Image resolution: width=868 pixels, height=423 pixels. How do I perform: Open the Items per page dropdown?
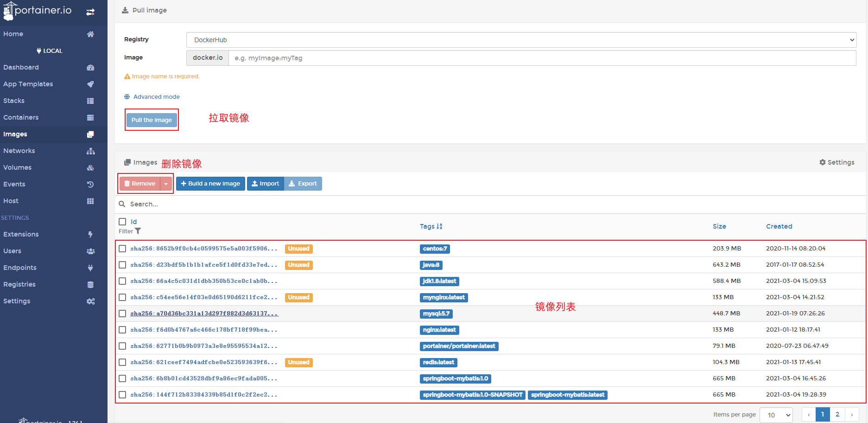[x=776, y=415]
